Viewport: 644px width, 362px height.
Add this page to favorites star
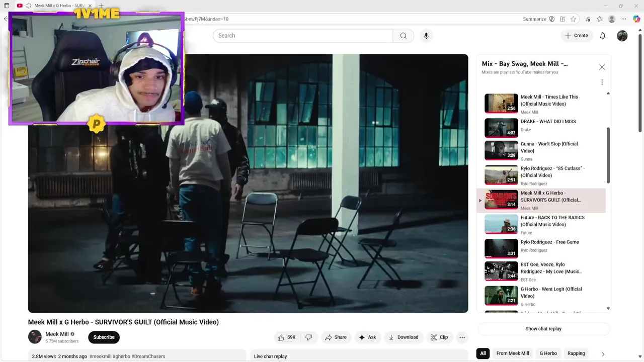574,19
